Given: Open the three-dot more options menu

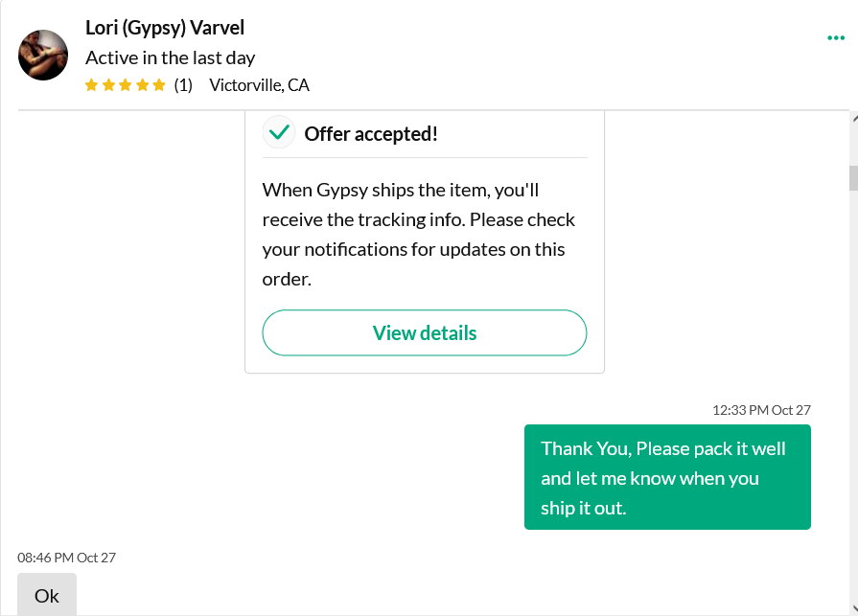Looking at the screenshot, I should click(x=836, y=37).
